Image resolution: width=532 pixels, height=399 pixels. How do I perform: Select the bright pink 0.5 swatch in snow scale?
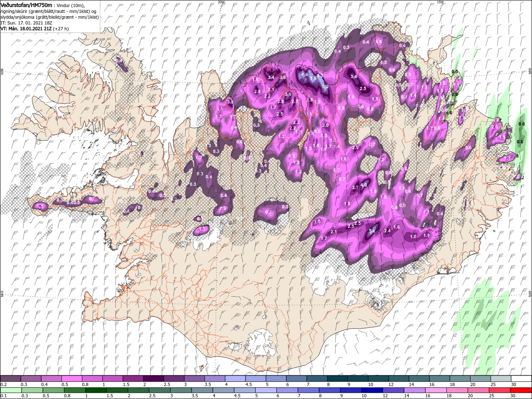point(71,379)
